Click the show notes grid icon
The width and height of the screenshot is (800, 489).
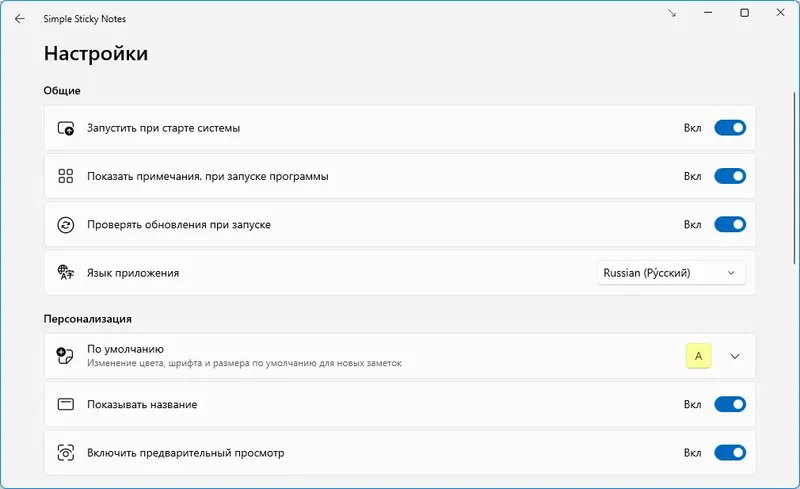coord(66,176)
